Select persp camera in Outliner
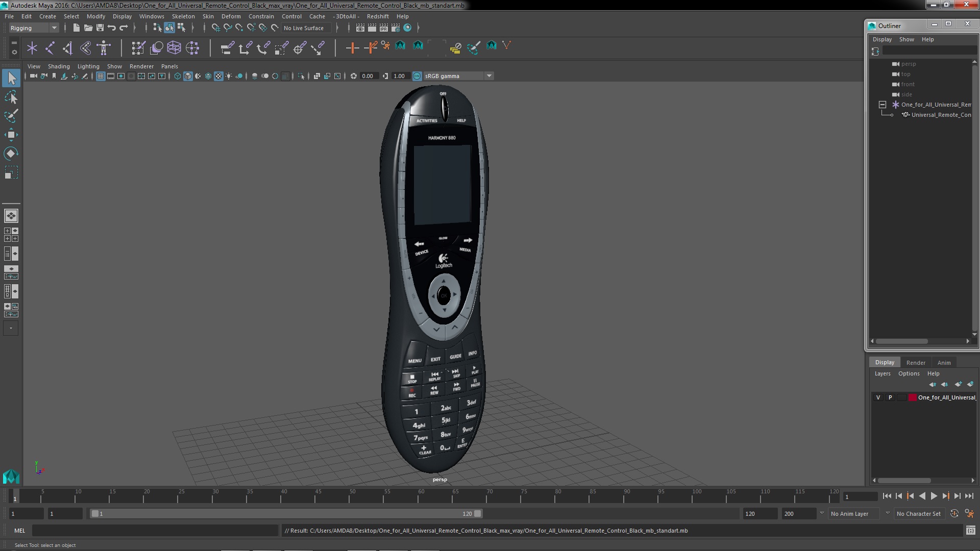The width and height of the screenshot is (980, 551). click(x=909, y=64)
